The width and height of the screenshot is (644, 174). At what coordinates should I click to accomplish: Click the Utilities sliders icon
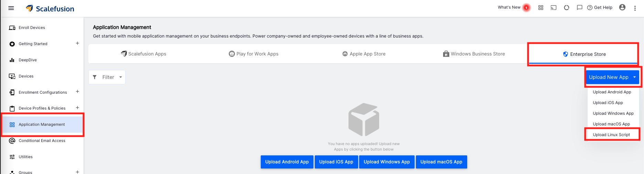click(12, 157)
